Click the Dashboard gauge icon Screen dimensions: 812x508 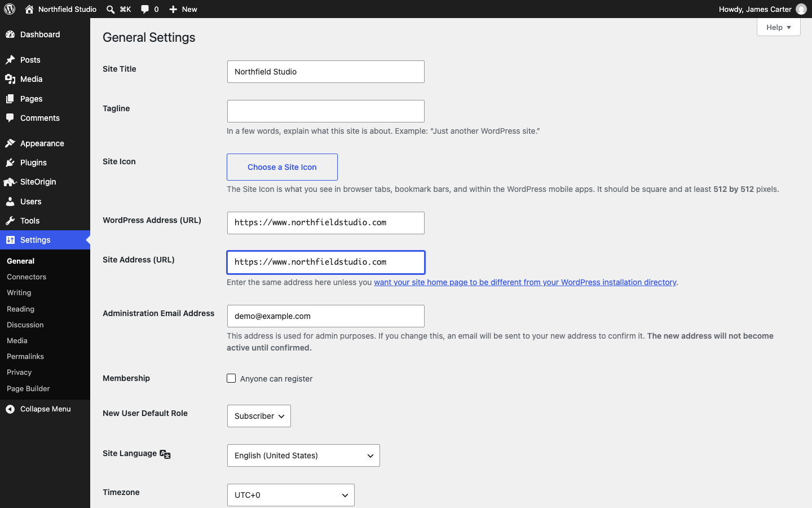click(x=10, y=34)
